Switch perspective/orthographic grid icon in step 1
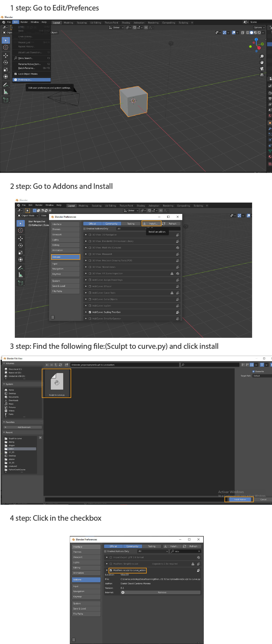 click(x=262, y=75)
